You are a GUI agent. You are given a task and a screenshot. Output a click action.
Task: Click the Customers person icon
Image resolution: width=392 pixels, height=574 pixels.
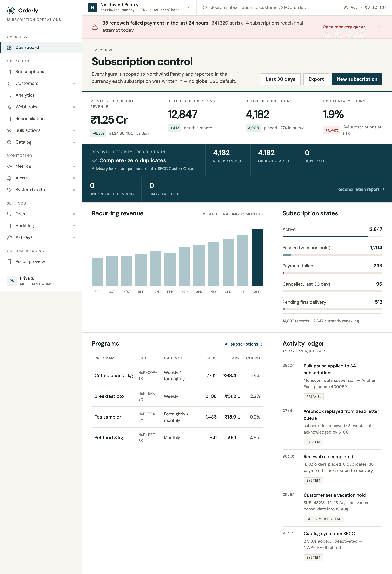coord(9,84)
